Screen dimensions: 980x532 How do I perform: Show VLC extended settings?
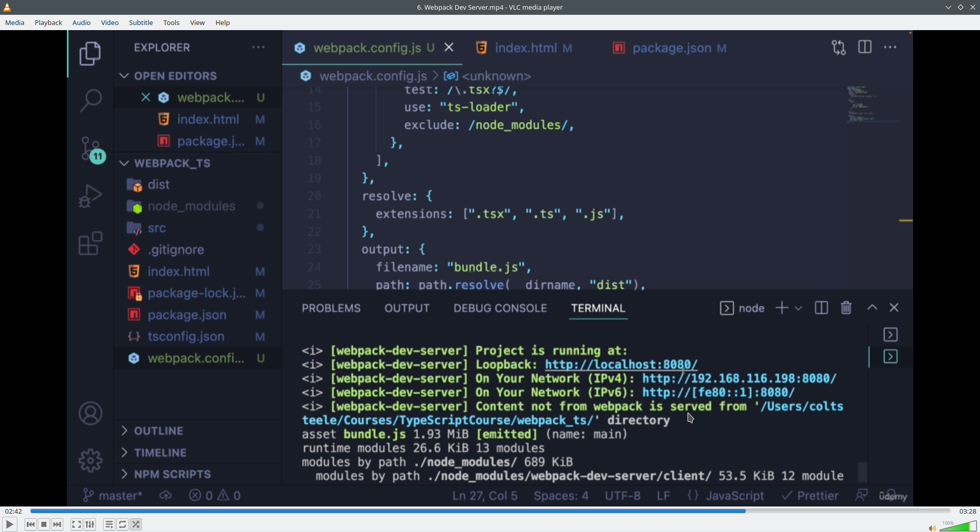point(90,524)
